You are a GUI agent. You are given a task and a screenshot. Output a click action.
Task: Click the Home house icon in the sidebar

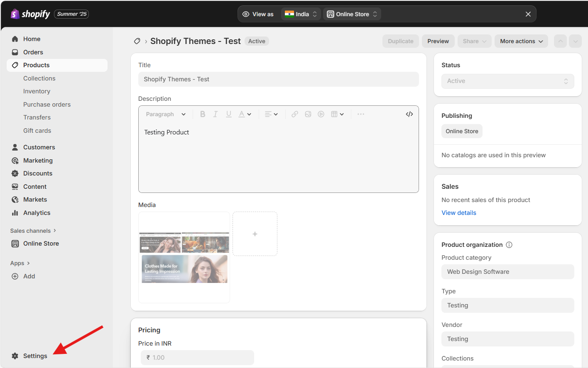15,39
